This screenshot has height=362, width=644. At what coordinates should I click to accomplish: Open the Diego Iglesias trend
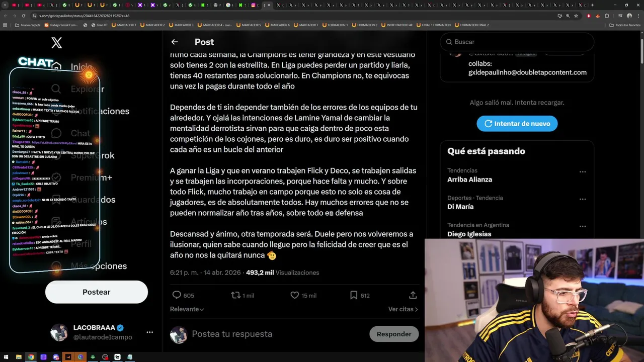pyautogui.click(x=469, y=234)
